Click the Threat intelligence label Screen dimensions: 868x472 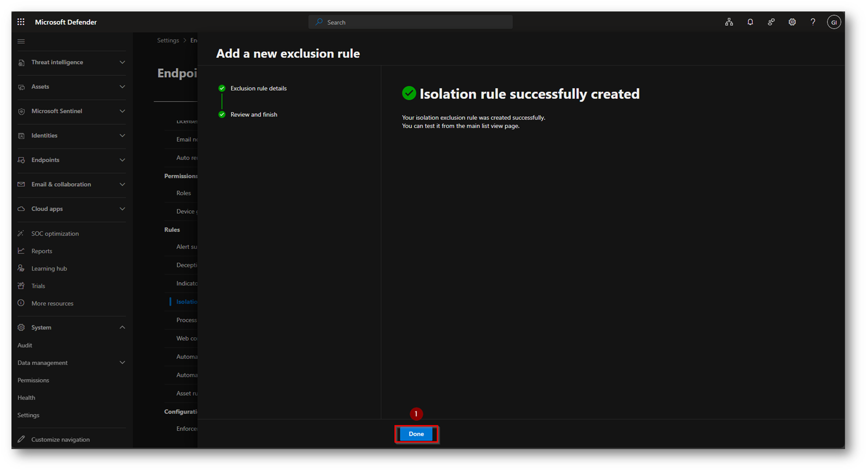[57, 63]
